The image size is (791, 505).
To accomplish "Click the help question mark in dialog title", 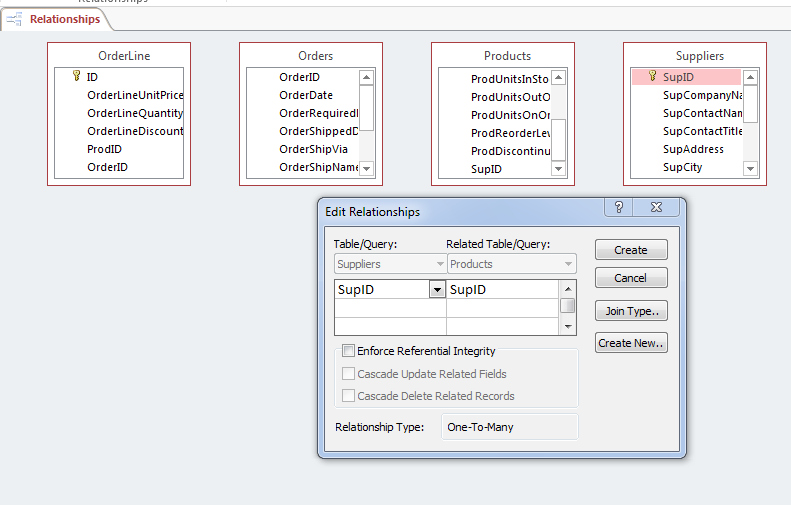I will [x=619, y=207].
